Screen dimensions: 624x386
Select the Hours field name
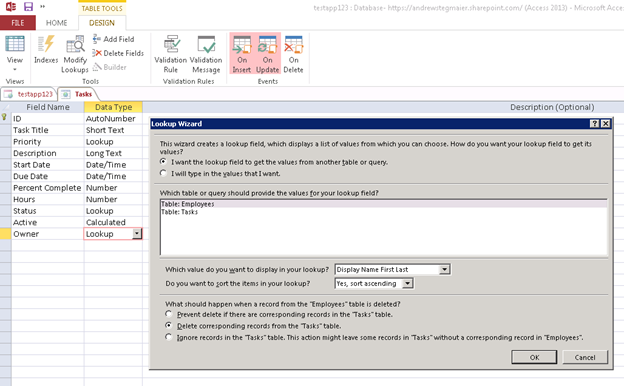[x=48, y=199]
